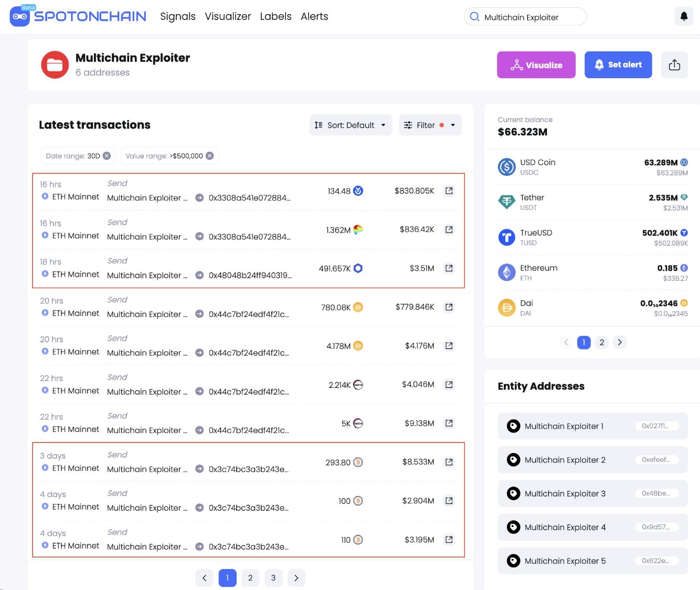Open next balance page with right chevron
Viewport: 700px width, 590px height.
coord(620,342)
